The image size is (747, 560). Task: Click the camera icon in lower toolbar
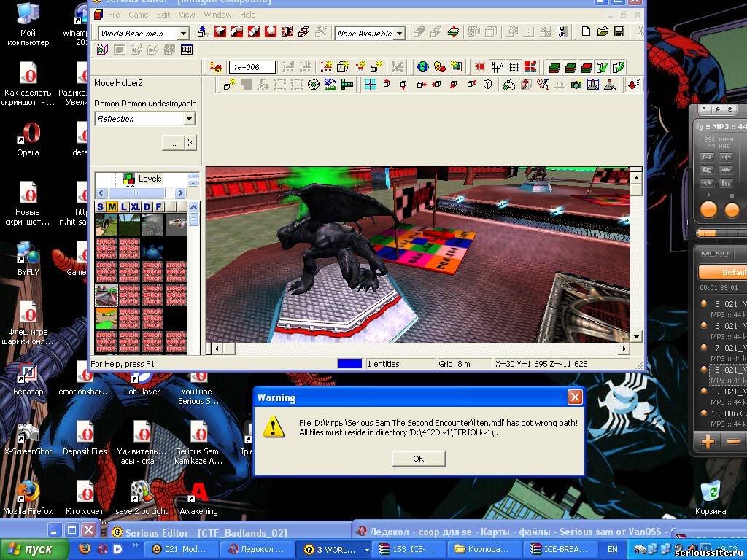pyautogui.click(x=576, y=85)
